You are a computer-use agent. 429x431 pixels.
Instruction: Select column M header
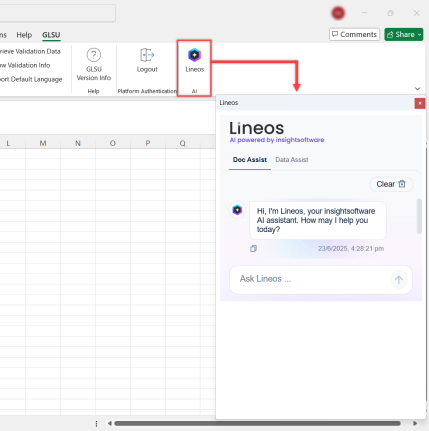[43, 143]
